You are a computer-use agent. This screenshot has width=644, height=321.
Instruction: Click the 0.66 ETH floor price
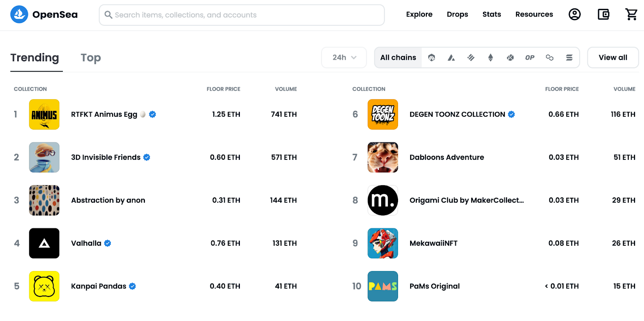(x=563, y=114)
